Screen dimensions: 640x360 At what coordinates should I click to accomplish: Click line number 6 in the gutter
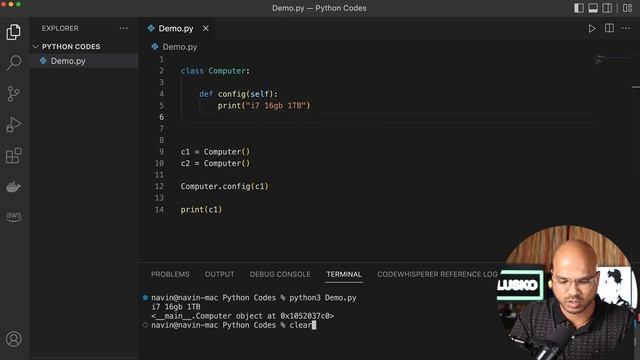click(161, 117)
